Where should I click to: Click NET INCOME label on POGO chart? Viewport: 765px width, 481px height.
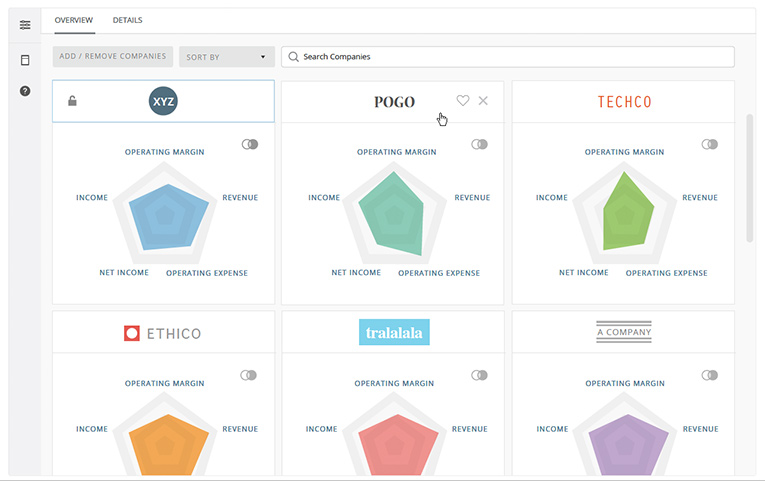point(356,273)
